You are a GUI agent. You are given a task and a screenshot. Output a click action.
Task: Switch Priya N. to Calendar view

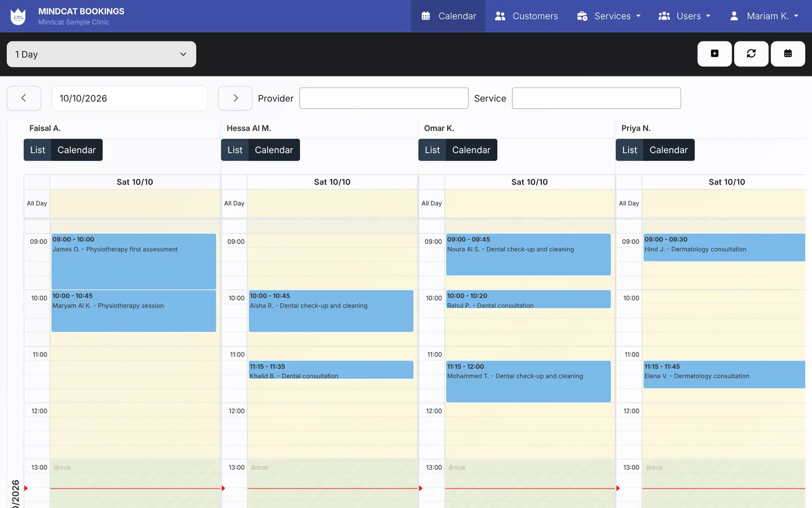(669, 150)
